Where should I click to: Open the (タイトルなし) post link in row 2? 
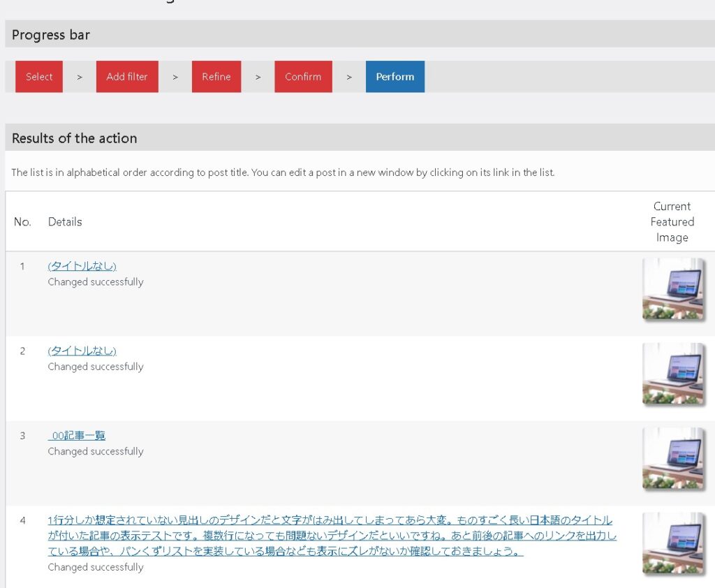tap(82, 351)
